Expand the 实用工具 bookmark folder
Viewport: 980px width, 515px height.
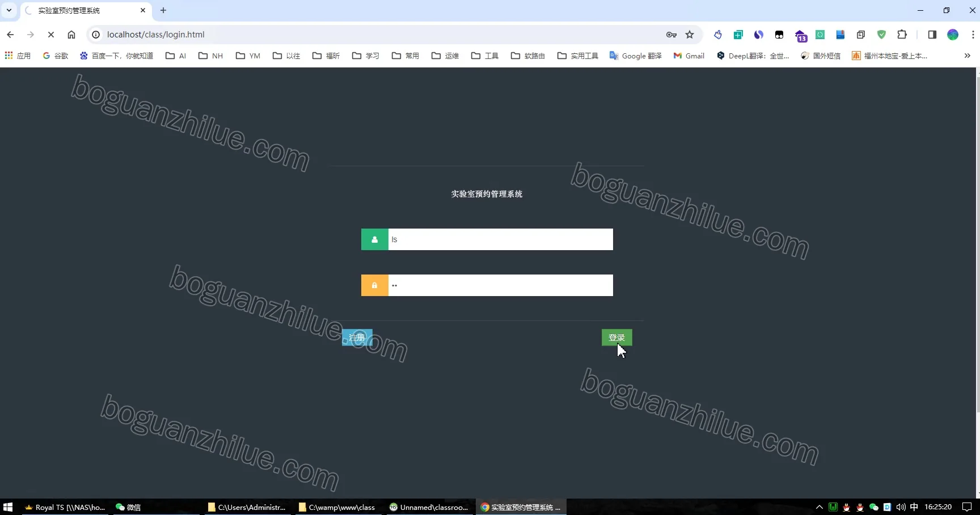[x=578, y=56]
